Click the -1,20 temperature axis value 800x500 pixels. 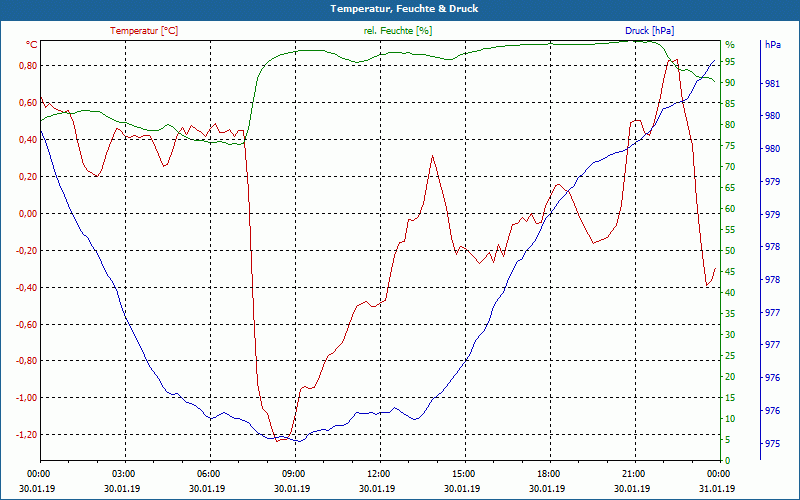[27, 435]
